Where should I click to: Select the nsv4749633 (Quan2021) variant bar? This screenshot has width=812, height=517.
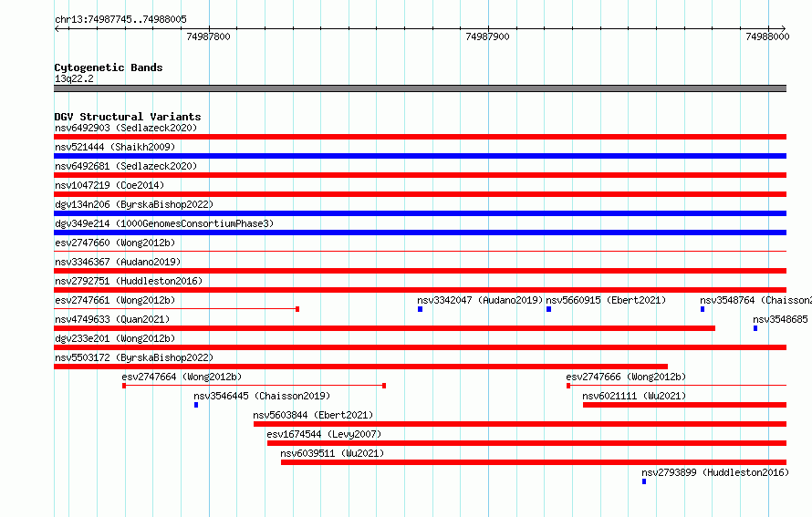click(384, 328)
